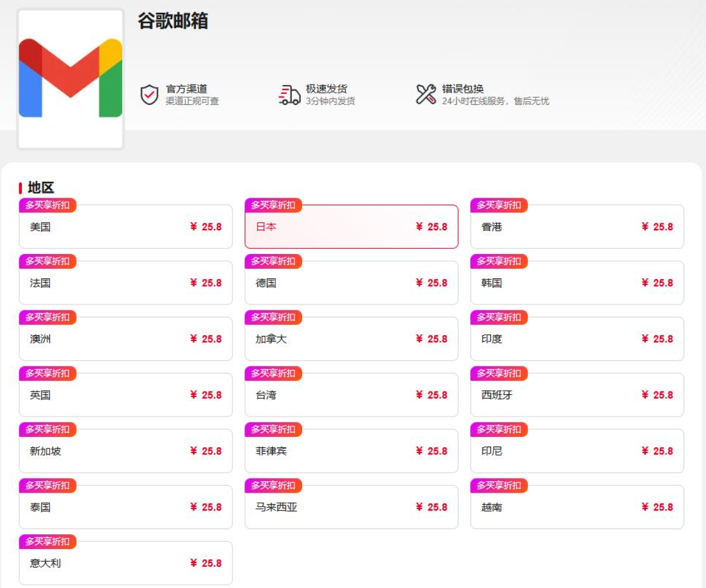Click the 马来西亚 region option

351,507
